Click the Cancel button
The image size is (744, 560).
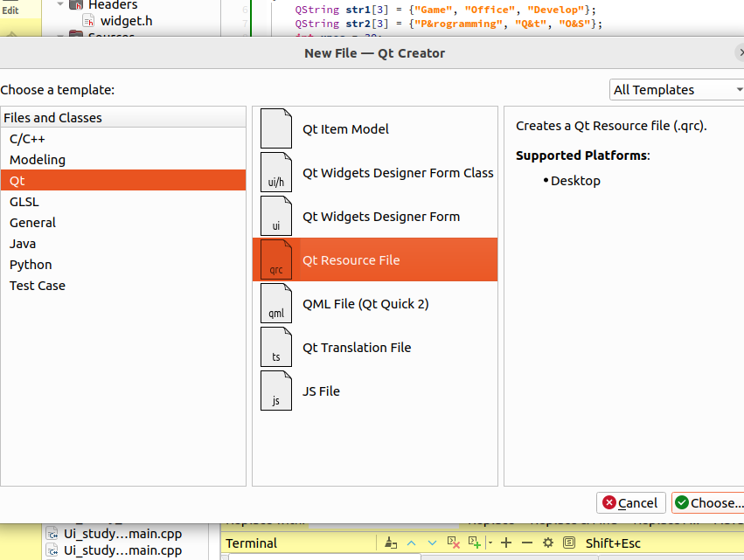click(630, 502)
